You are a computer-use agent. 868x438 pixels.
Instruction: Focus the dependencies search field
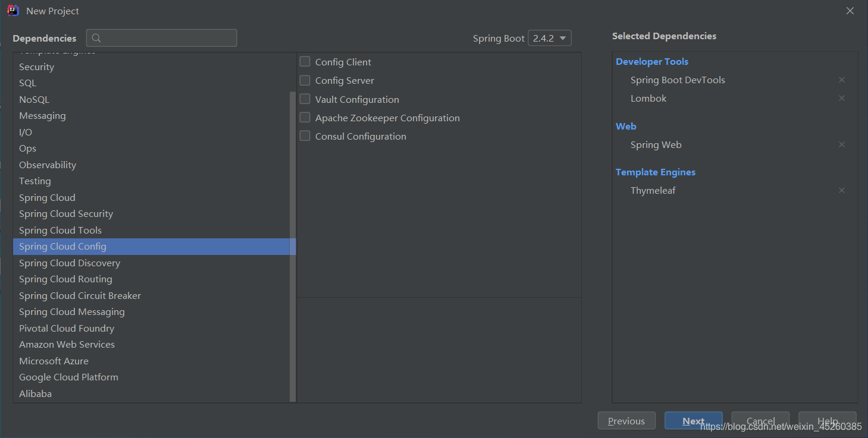pos(162,38)
